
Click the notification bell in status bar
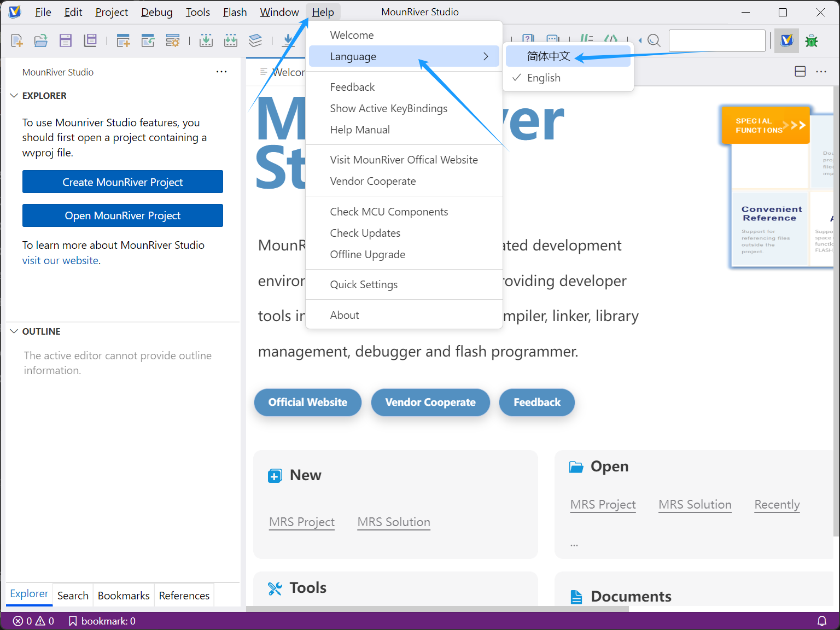coord(822,621)
